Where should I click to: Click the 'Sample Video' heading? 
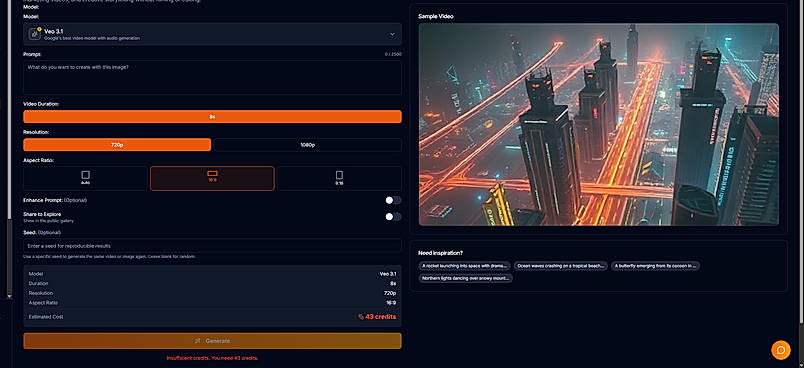point(436,16)
